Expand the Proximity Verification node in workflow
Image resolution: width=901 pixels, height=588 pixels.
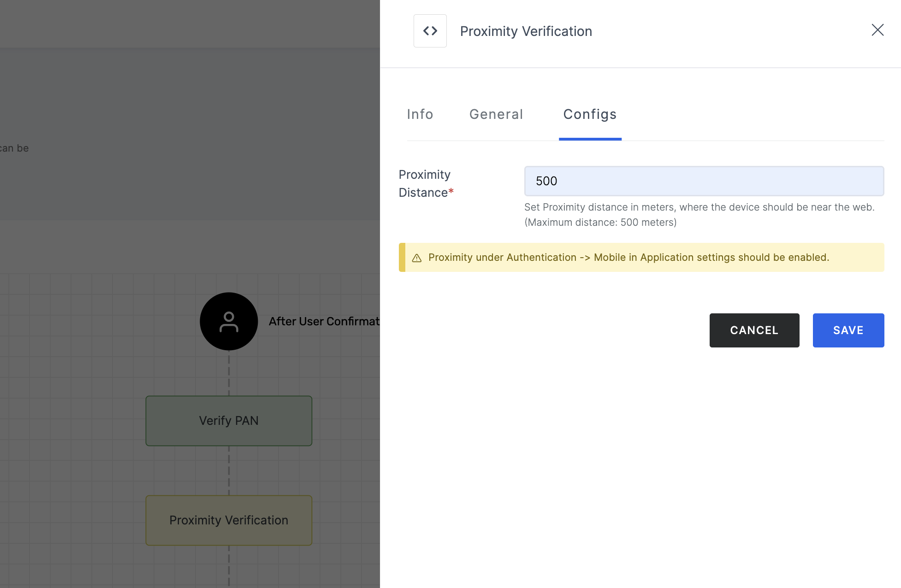tap(229, 520)
